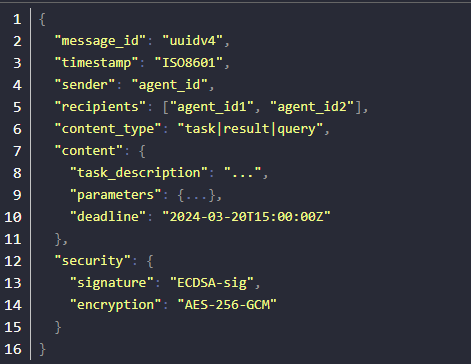Click line number 12 in the gutter

coord(13,261)
